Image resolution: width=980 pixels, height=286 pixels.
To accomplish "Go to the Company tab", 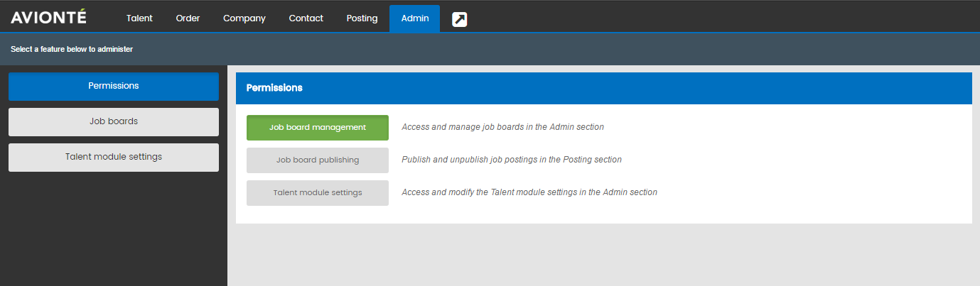I will [x=244, y=18].
